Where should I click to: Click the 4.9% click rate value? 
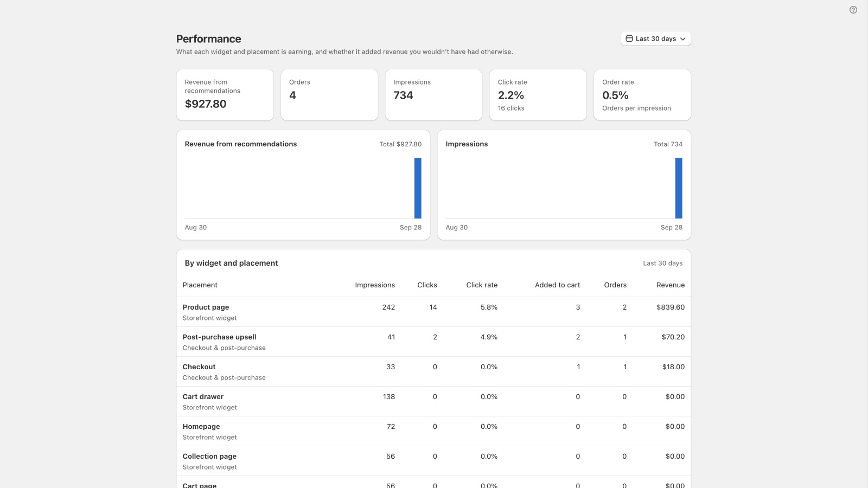489,337
